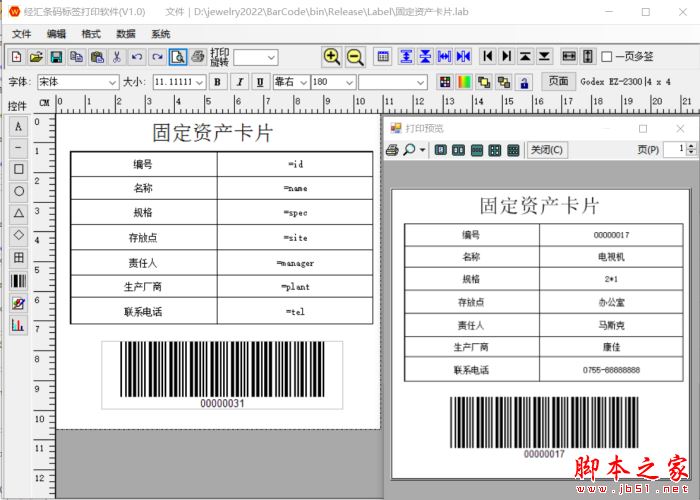This screenshot has width=700, height=500.
Task: Open the color palette grid icon
Action: tap(445, 82)
